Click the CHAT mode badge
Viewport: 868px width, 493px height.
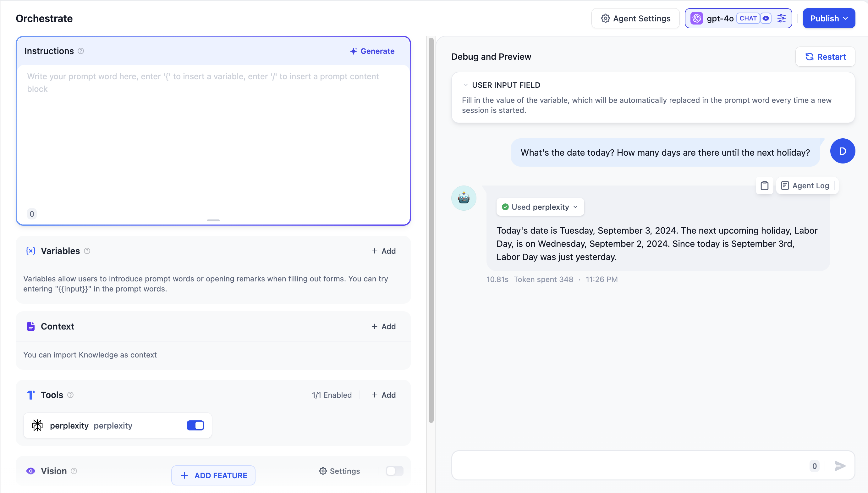(x=748, y=18)
